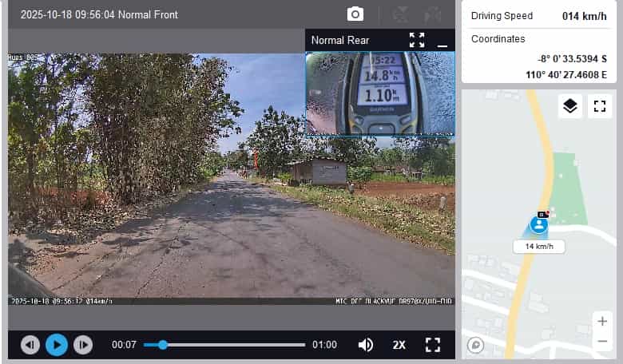
Task: Toggle the flip video icon in header
Action: pyautogui.click(x=402, y=14)
